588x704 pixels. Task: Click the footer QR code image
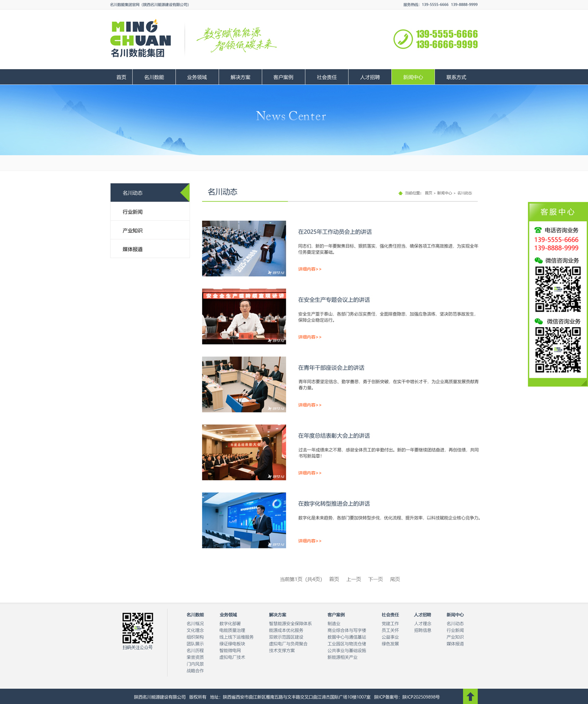tap(137, 628)
